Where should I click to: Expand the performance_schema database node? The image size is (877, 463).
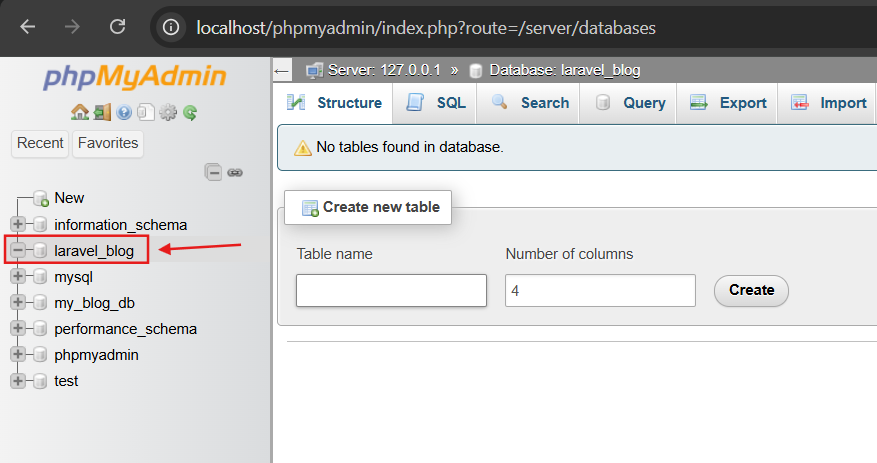pyautogui.click(x=18, y=328)
